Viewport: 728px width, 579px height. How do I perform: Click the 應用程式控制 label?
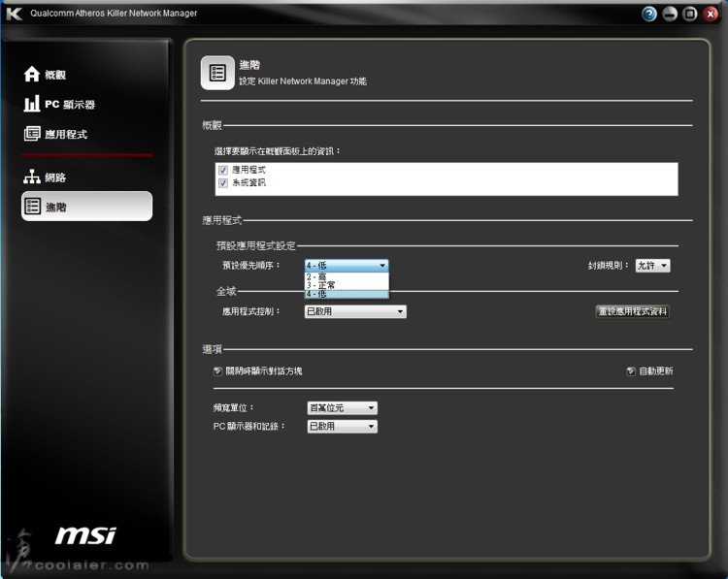[251, 311]
